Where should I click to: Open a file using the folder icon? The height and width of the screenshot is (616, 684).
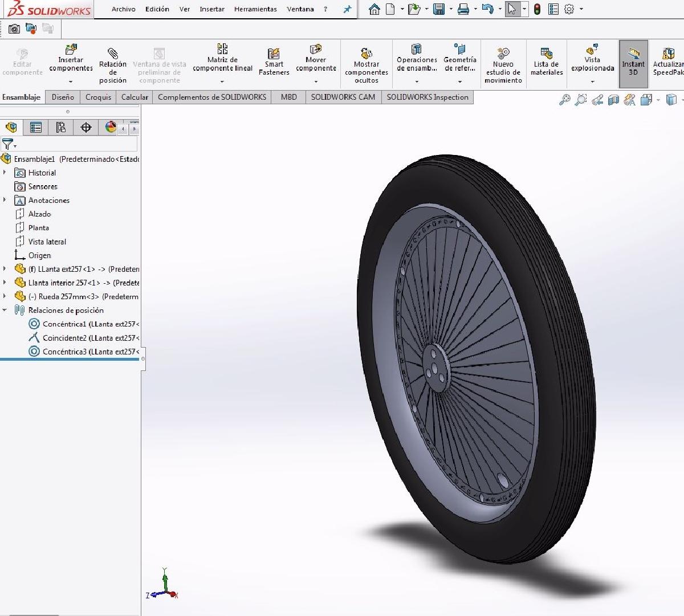414,9
